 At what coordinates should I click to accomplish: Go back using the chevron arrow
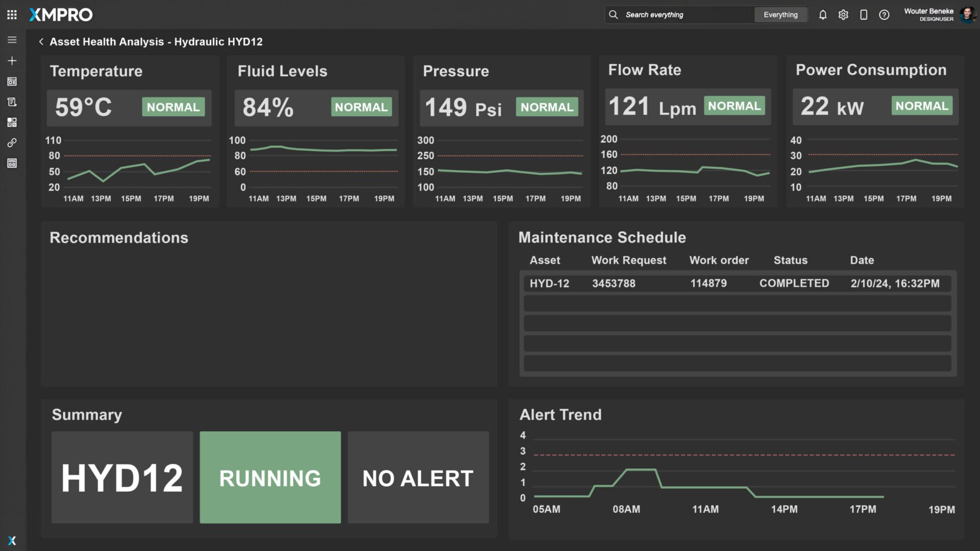click(x=41, y=42)
